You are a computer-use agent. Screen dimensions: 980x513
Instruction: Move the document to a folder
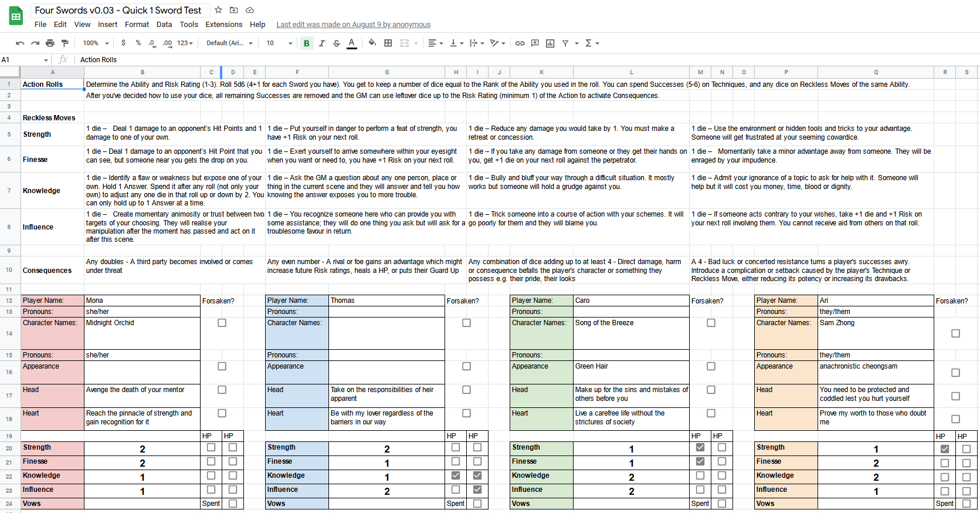point(234,10)
